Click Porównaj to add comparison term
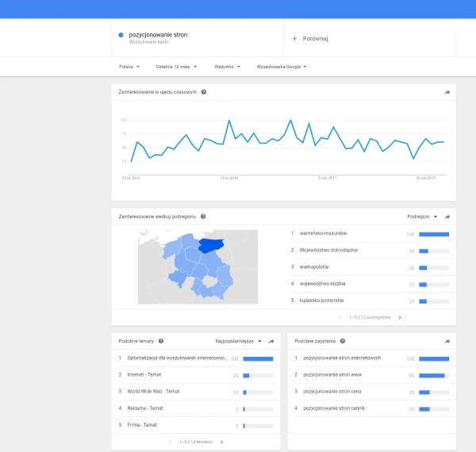Viewport: 476px width, 452px height. pyautogui.click(x=310, y=38)
